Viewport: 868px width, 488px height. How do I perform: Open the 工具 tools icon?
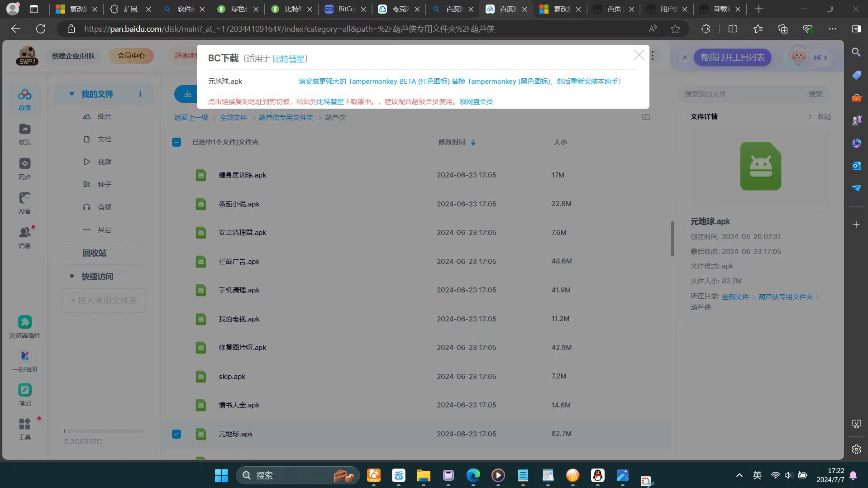click(24, 429)
